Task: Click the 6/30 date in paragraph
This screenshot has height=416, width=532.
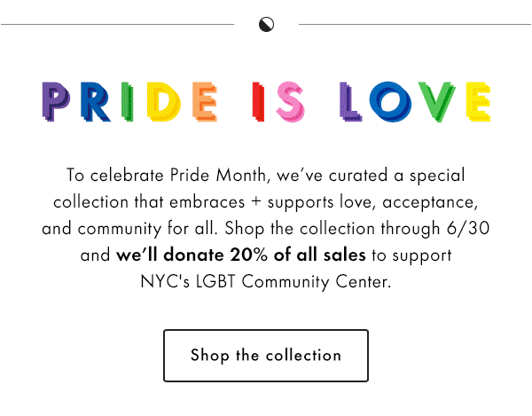Action: point(468,228)
